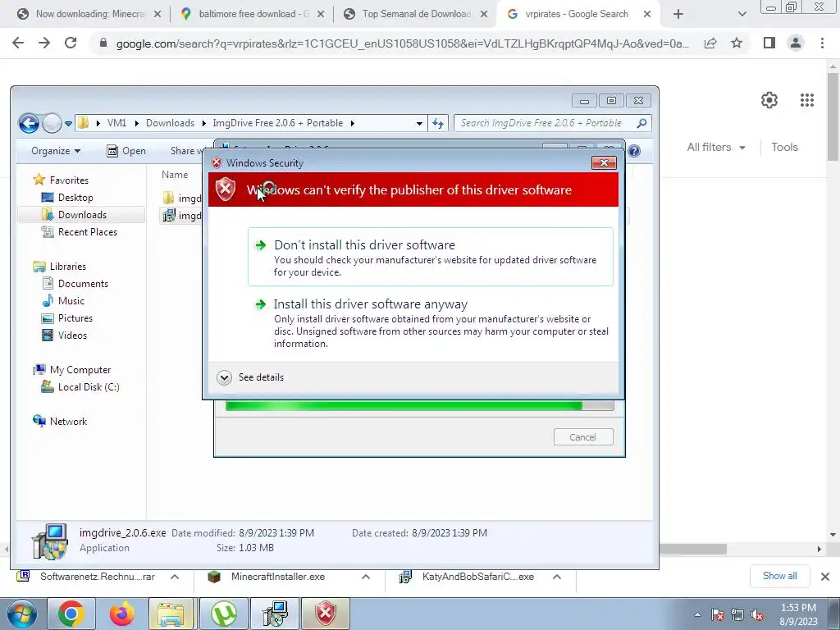This screenshot has width=840, height=630.
Task: Go back in Explorer window
Action: [x=29, y=123]
